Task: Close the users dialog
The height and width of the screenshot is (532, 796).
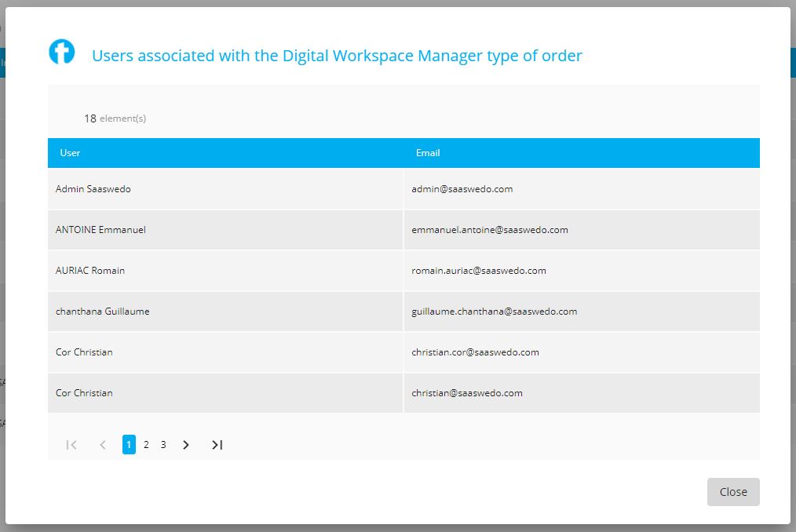Action: pos(733,492)
